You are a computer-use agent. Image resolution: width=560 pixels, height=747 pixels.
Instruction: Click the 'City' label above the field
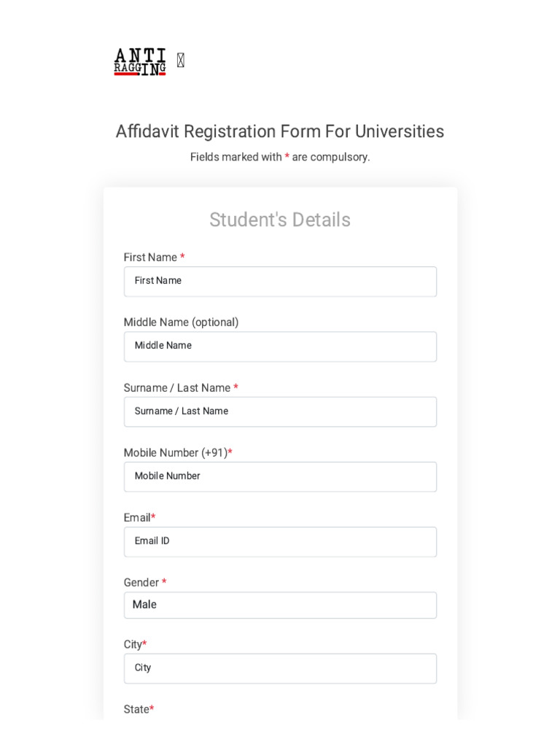click(133, 645)
